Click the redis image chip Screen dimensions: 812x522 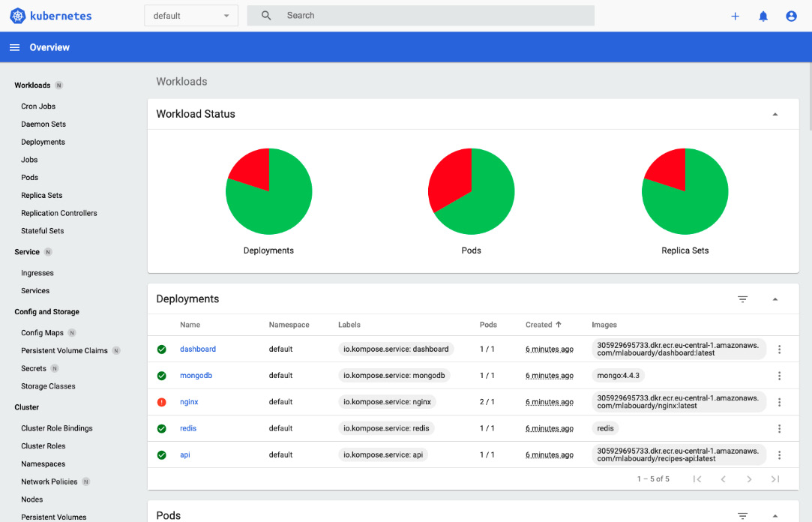(x=605, y=428)
